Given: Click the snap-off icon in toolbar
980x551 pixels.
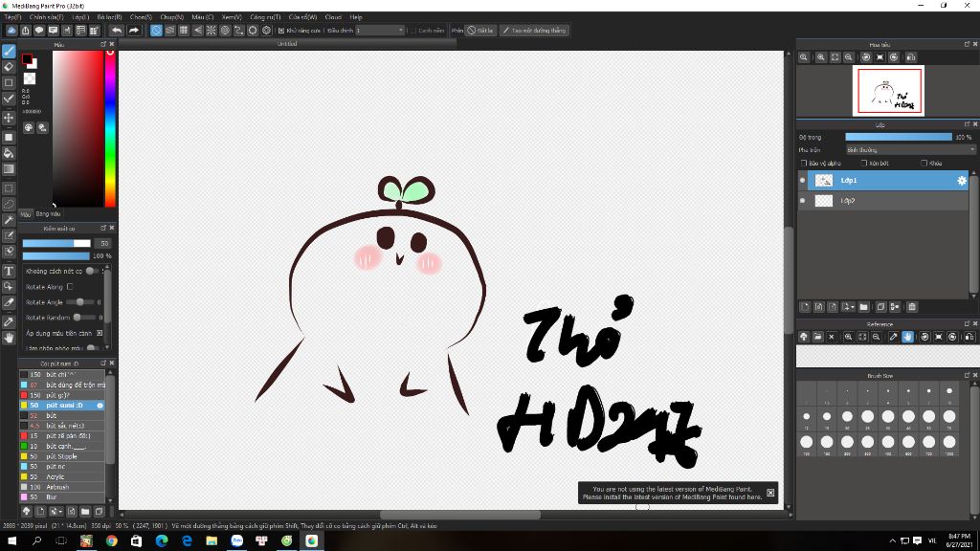Looking at the screenshot, I should click(x=156, y=30).
